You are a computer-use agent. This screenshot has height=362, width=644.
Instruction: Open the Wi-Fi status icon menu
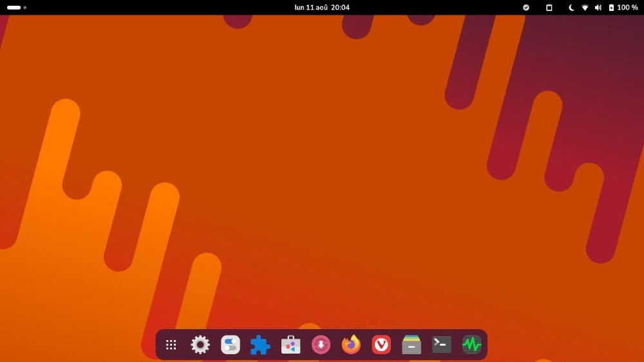click(x=585, y=8)
